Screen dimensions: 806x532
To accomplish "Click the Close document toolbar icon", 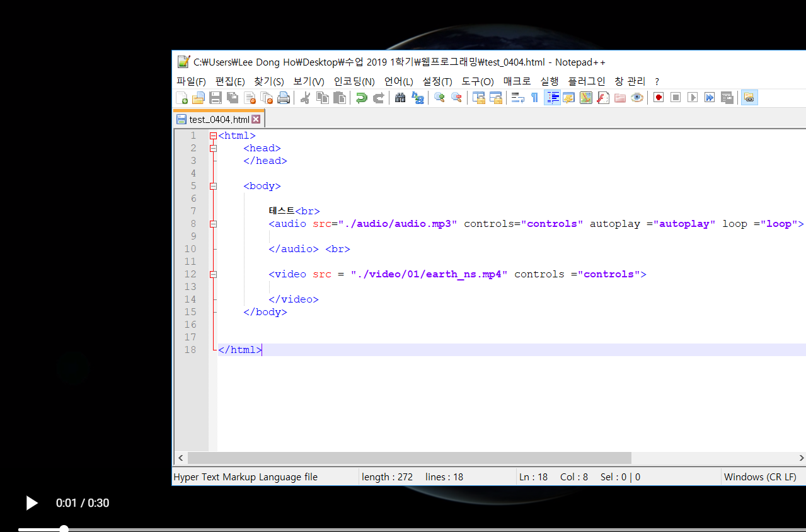I will click(x=250, y=98).
